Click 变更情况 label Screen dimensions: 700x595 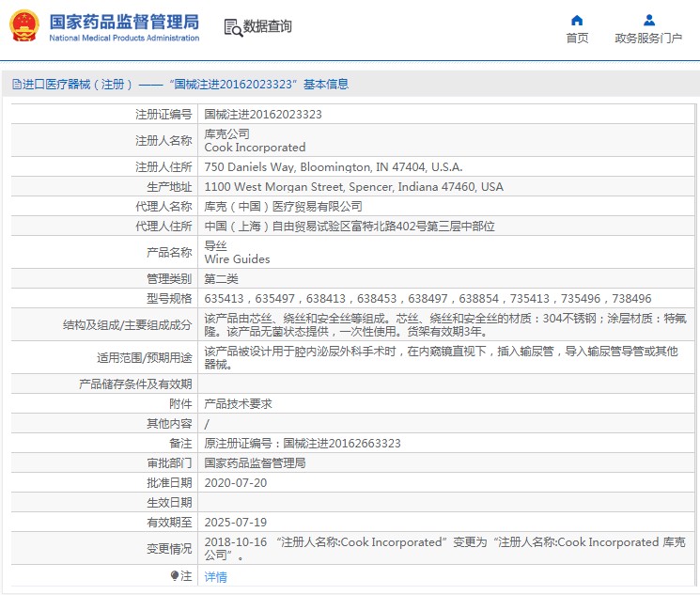point(169,548)
